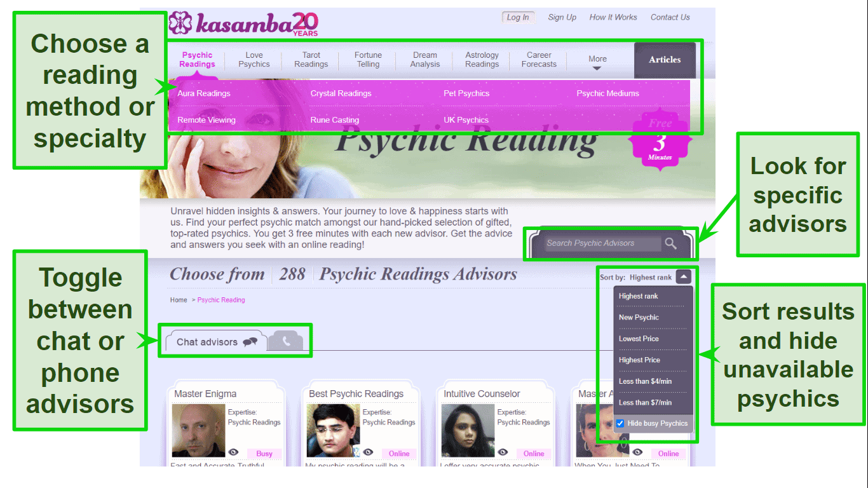Choose Rune Casting from submenu
This screenshot has width=868, height=488.
pyautogui.click(x=335, y=120)
